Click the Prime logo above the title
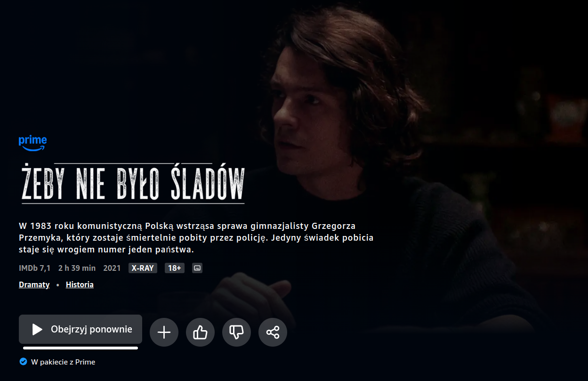Viewport: 588px width, 381px height. point(32,143)
